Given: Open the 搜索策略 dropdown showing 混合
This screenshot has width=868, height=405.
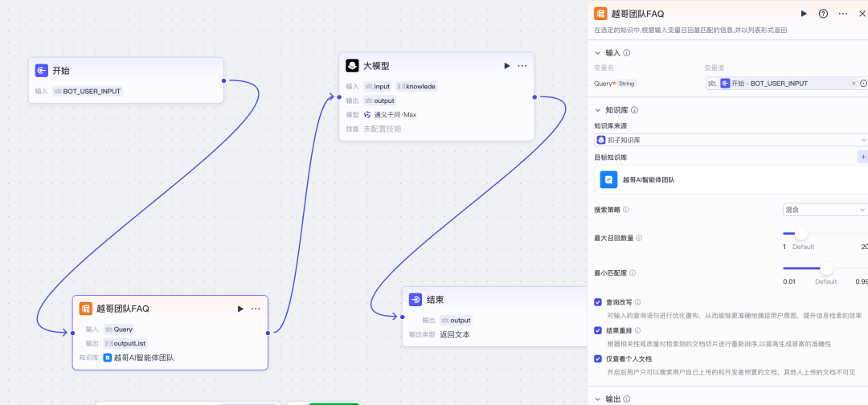Looking at the screenshot, I should coord(825,210).
